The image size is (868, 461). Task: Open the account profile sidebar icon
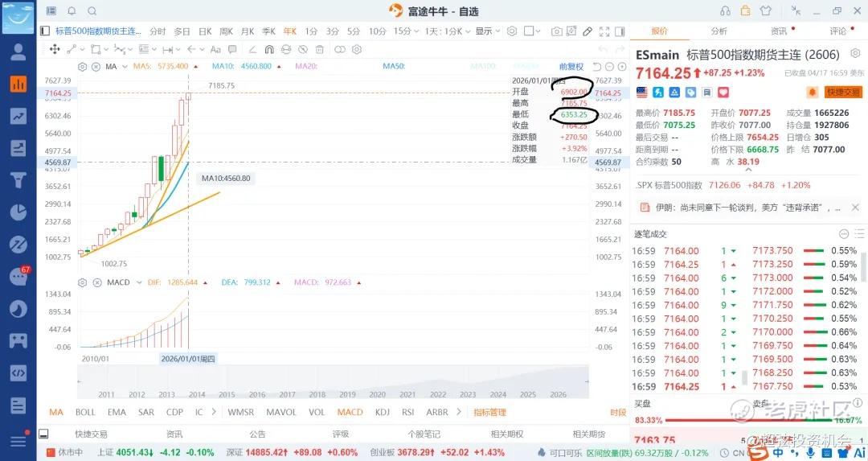pyautogui.click(x=18, y=52)
